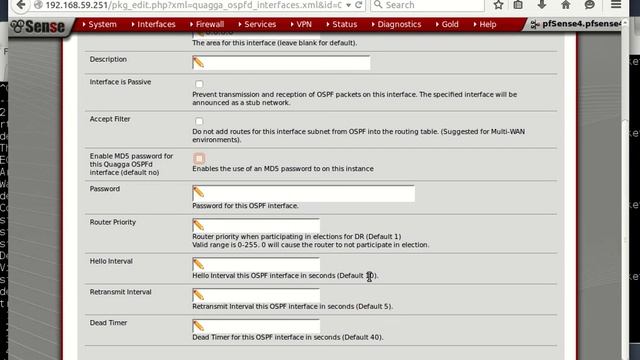The height and width of the screenshot is (360, 640).
Task: Open the browser hamburger menu
Action: pos(616,5)
